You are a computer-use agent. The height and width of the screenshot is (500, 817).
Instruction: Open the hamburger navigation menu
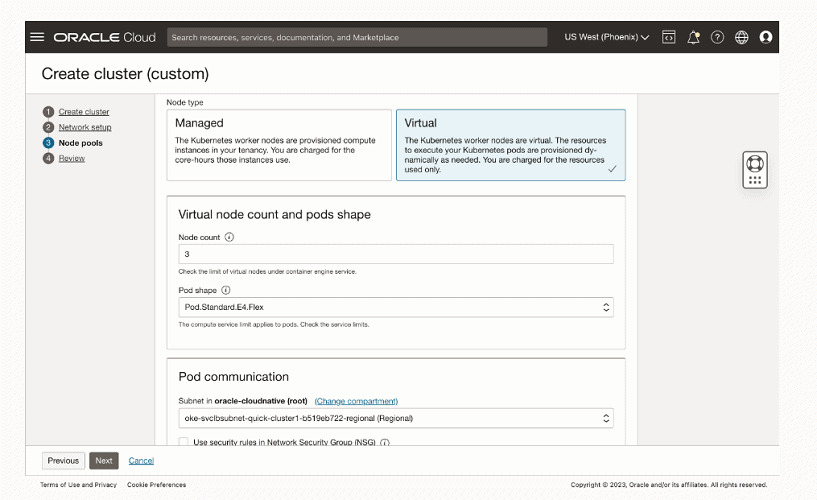tap(37, 37)
